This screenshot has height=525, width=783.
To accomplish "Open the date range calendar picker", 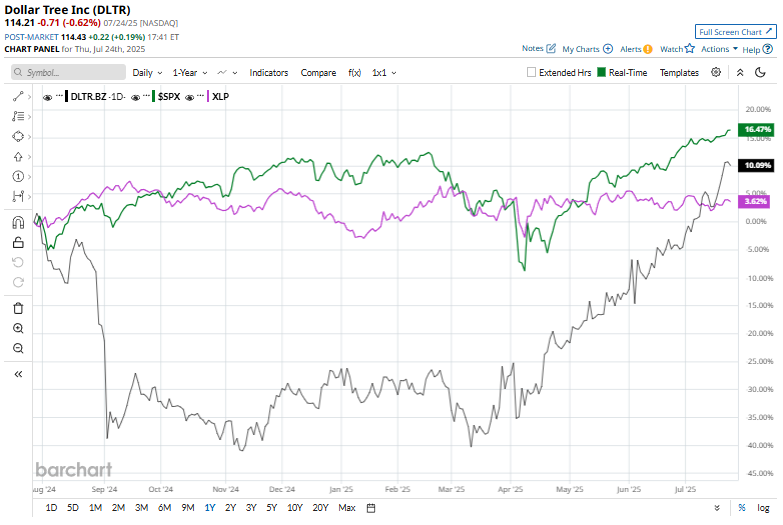I will point(371,508).
